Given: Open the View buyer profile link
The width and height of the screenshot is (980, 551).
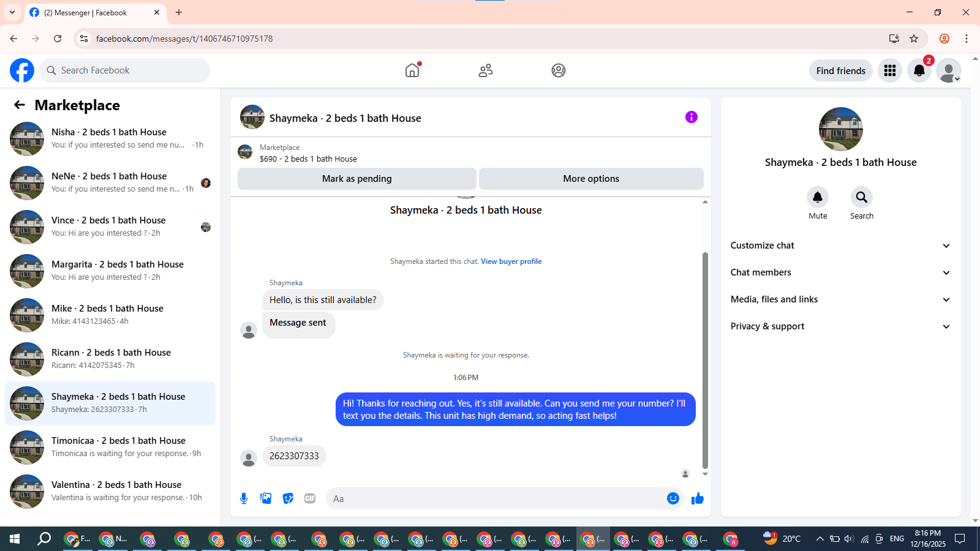Looking at the screenshot, I should click(511, 261).
